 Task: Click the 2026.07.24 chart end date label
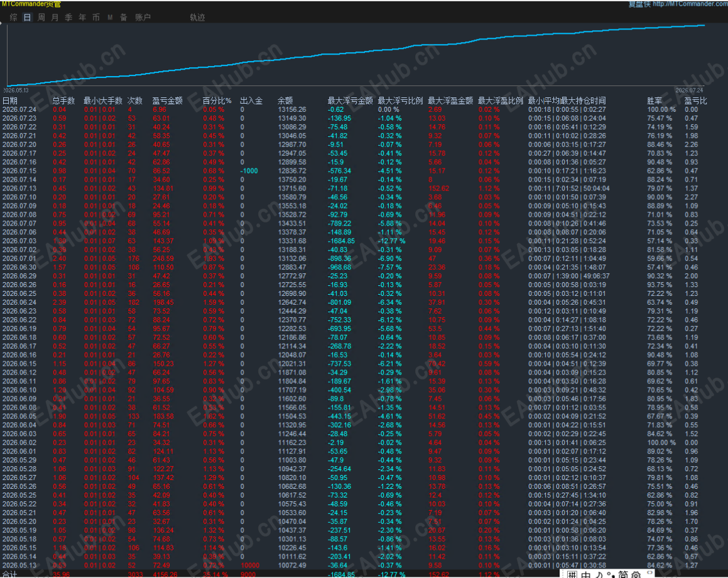(689, 90)
